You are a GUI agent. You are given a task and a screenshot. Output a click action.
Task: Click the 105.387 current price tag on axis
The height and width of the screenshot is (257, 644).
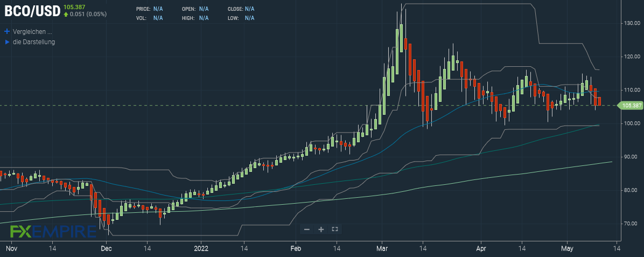pyautogui.click(x=631, y=106)
